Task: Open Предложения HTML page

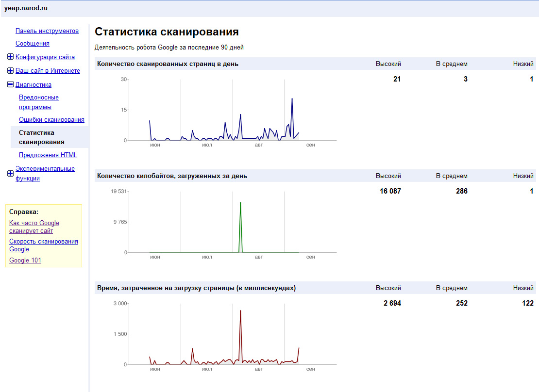Action: tap(48, 155)
